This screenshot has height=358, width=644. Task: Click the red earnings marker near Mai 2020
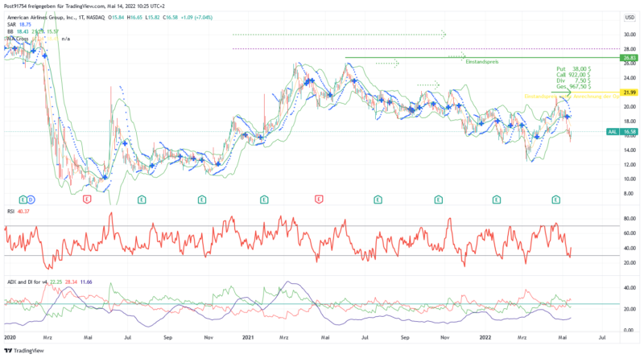87,198
